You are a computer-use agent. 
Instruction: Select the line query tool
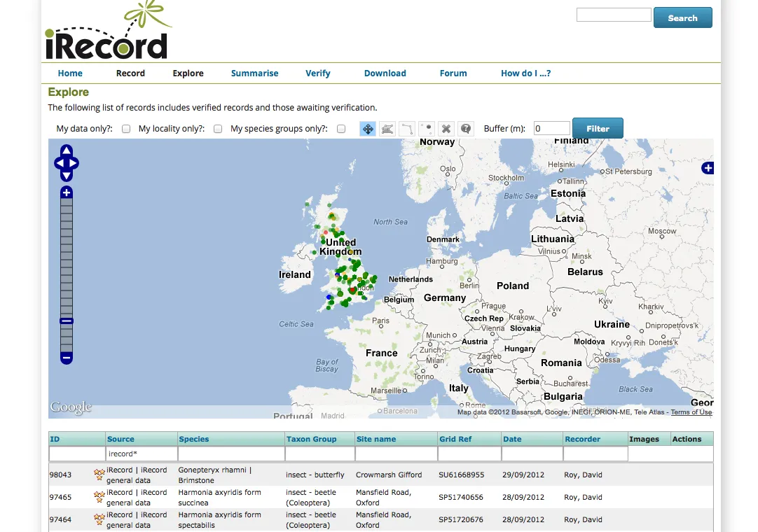click(407, 129)
